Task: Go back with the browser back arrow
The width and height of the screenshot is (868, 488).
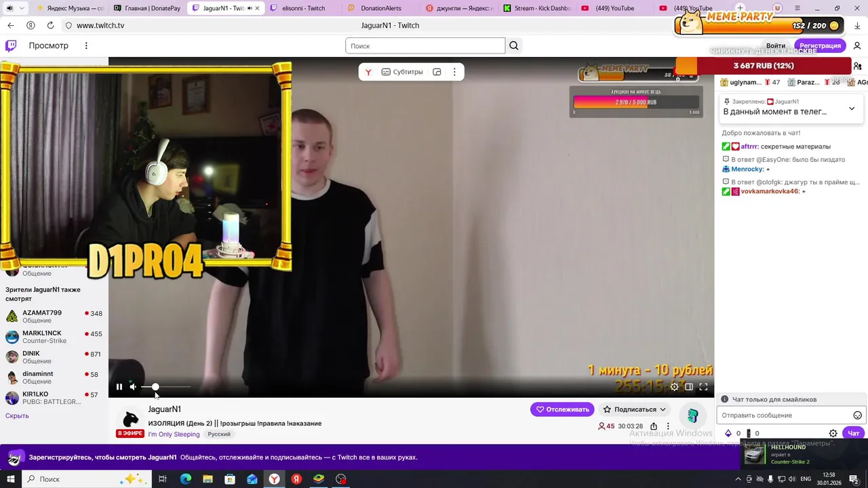Action: [x=10, y=25]
